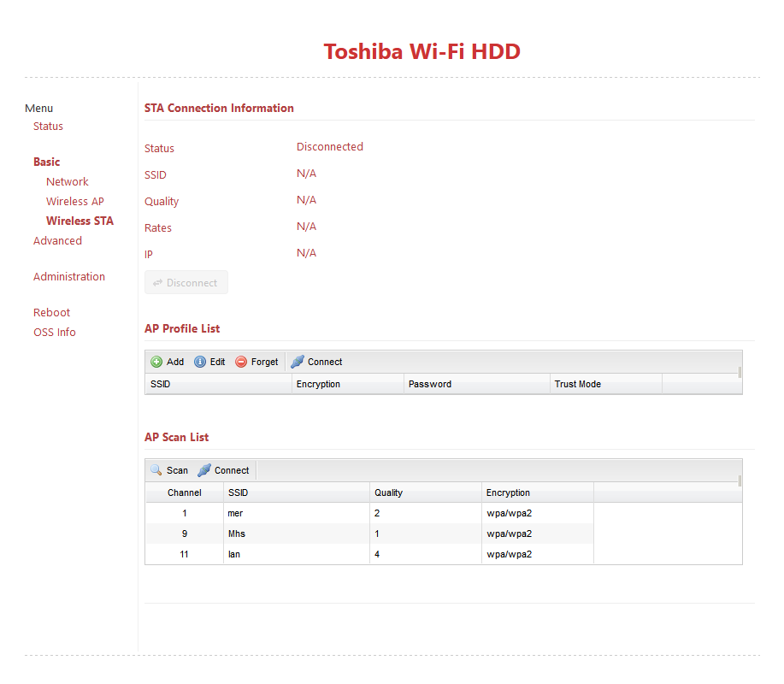The image size is (784, 684).
Task: Click the Scan label to search access points
Action: tap(177, 470)
